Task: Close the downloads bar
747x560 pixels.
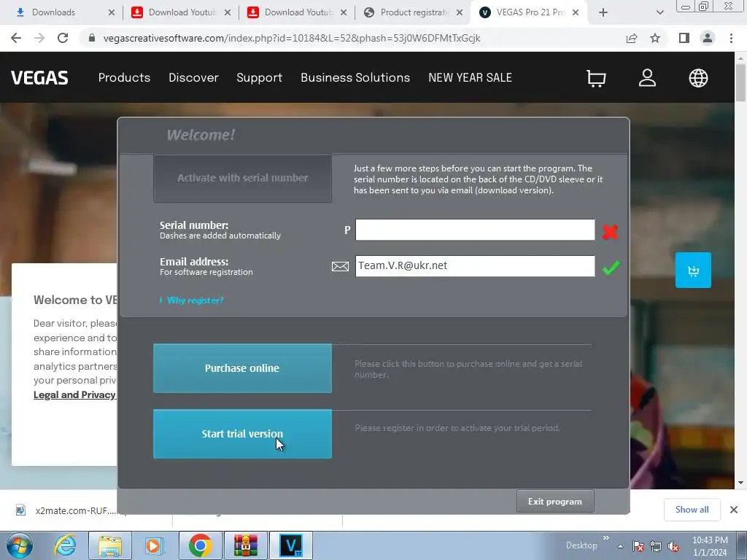Action: click(734, 510)
